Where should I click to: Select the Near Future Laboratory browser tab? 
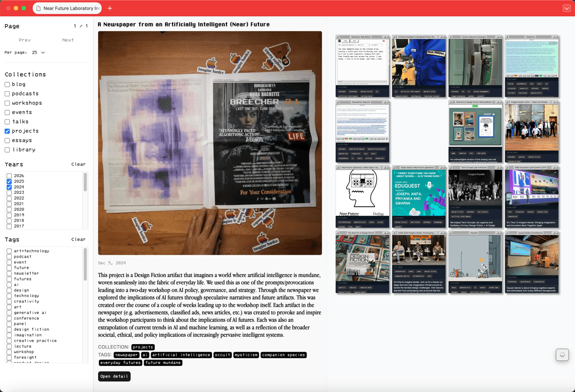[x=68, y=8]
